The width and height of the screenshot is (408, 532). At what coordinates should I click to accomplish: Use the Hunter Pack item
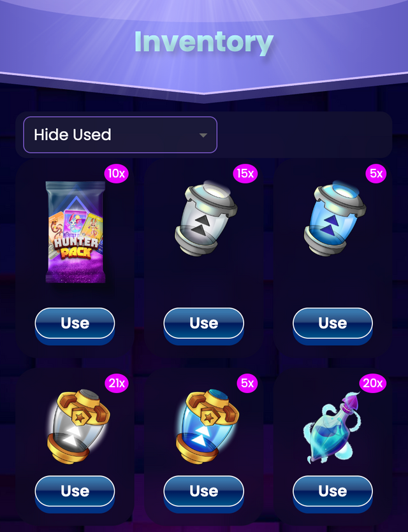pos(75,323)
